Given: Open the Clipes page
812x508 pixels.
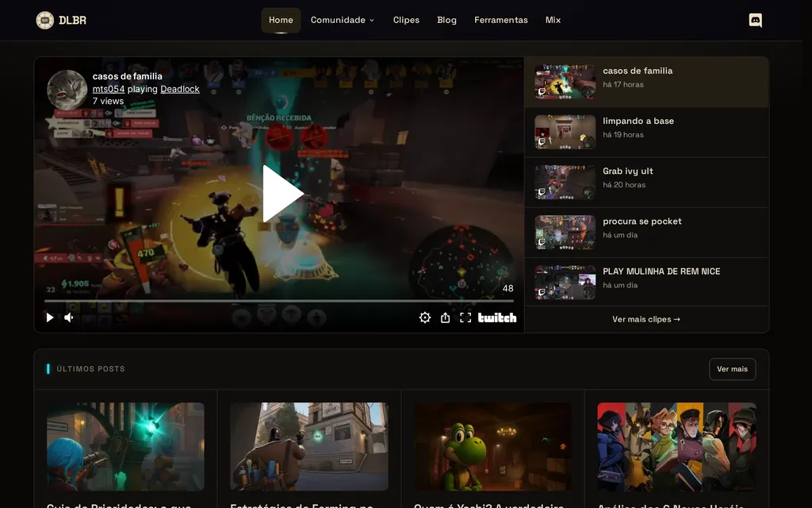Looking at the screenshot, I should click(406, 20).
